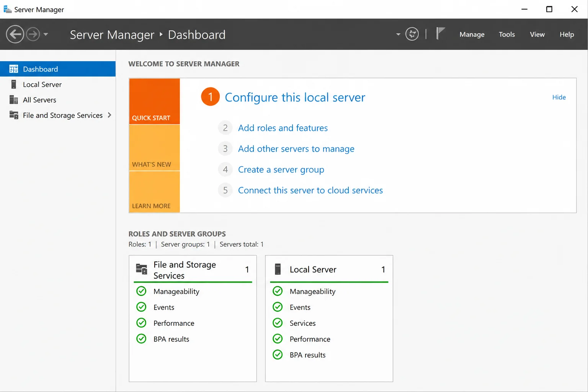Click green check beside Local Server Events
The width and height of the screenshot is (588, 392).
[278, 307]
